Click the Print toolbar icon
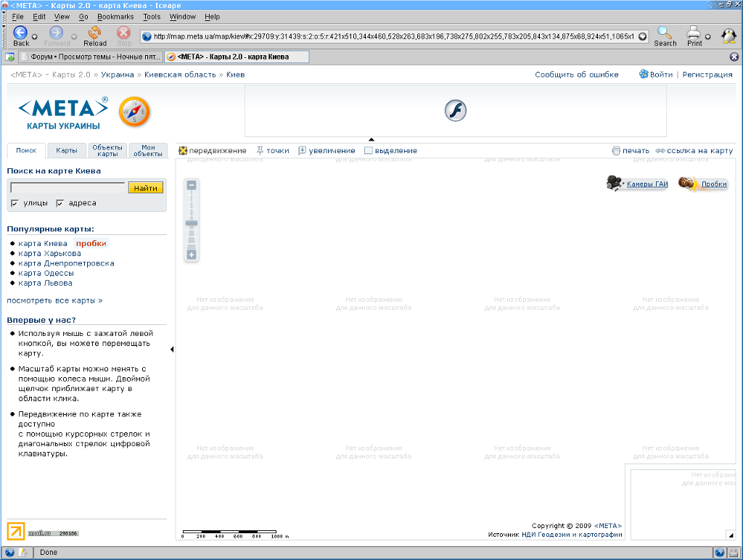The width and height of the screenshot is (743, 560). point(694,33)
